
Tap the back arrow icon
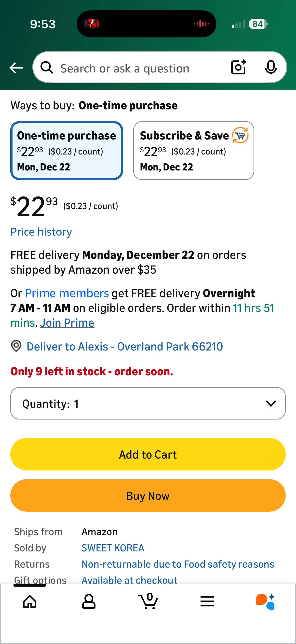pyautogui.click(x=16, y=68)
